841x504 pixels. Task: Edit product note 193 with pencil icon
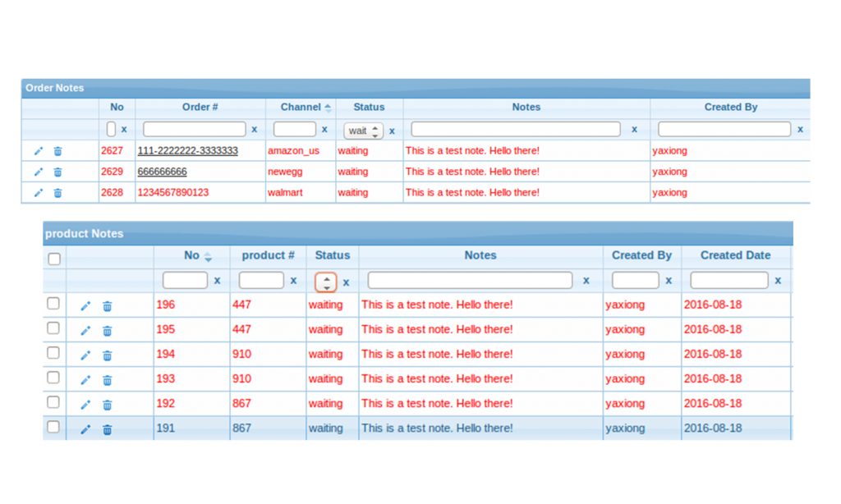tap(85, 380)
